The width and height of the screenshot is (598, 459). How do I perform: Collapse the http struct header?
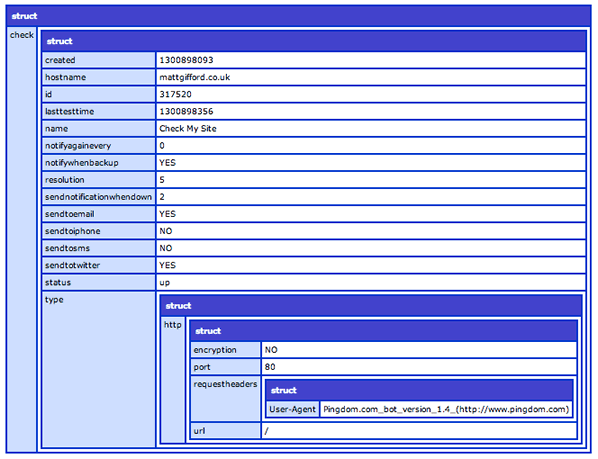point(383,331)
